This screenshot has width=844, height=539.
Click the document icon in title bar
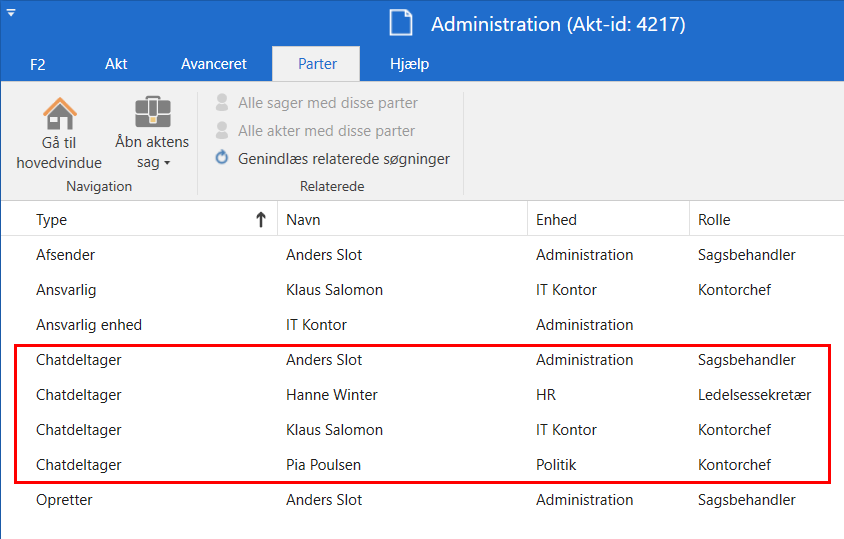(x=401, y=24)
